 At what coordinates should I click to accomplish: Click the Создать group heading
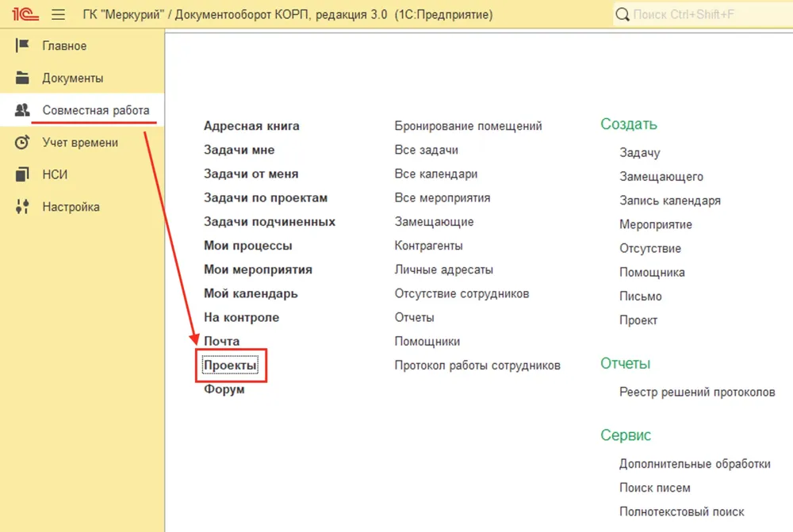tap(629, 124)
